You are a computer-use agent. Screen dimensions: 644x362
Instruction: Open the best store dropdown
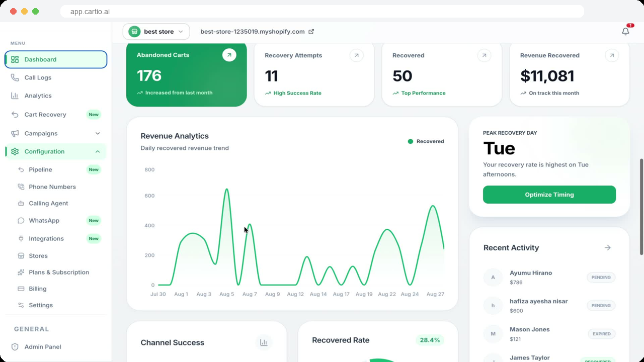click(156, 32)
